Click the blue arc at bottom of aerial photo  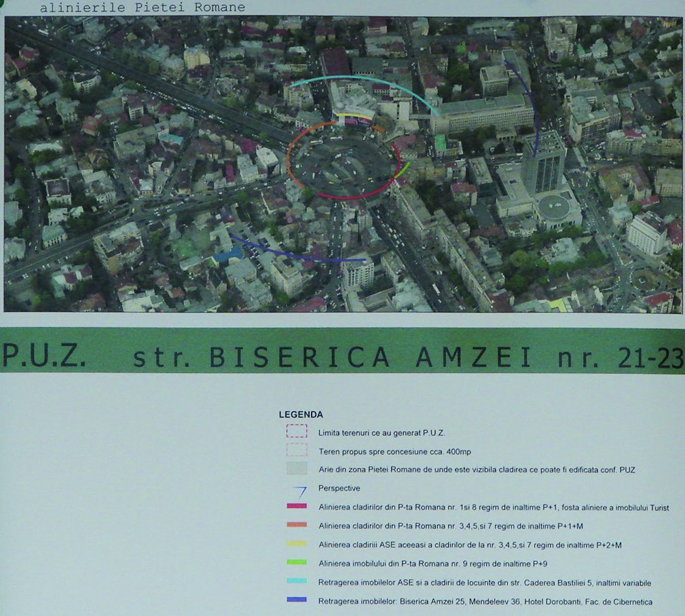pyautogui.click(x=299, y=257)
